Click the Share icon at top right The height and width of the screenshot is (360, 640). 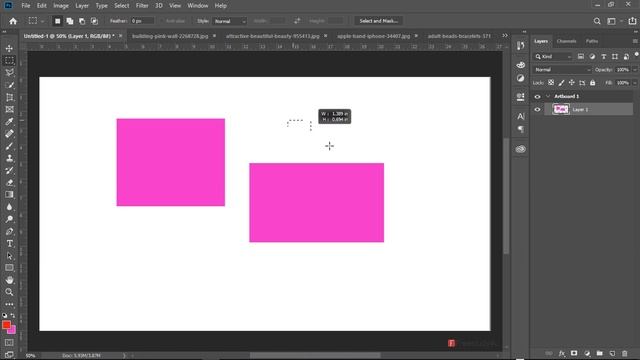point(632,21)
